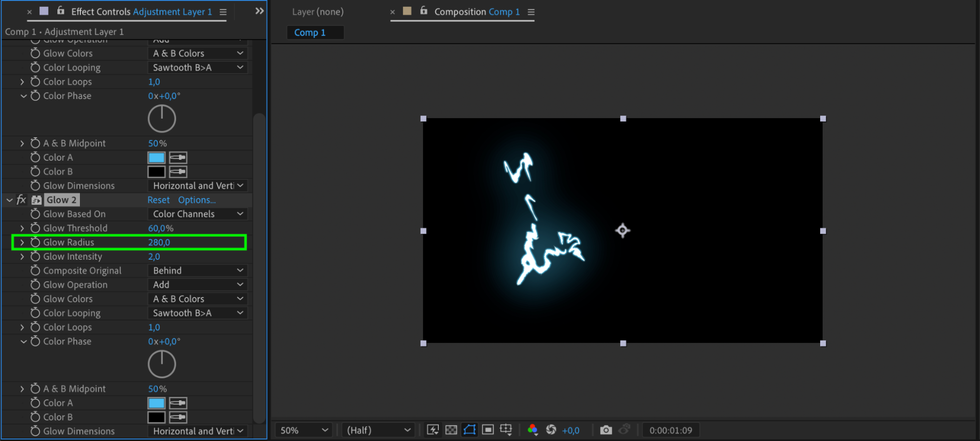This screenshot has height=441, width=980.
Task: Click the Reset Exposure icon
Action: pos(551,430)
